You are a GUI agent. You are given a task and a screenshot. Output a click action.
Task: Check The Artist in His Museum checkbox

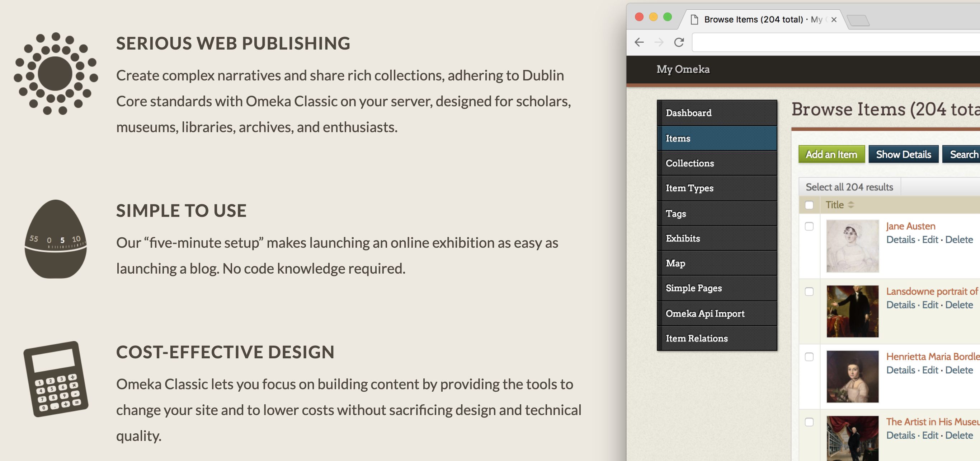(x=809, y=422)
